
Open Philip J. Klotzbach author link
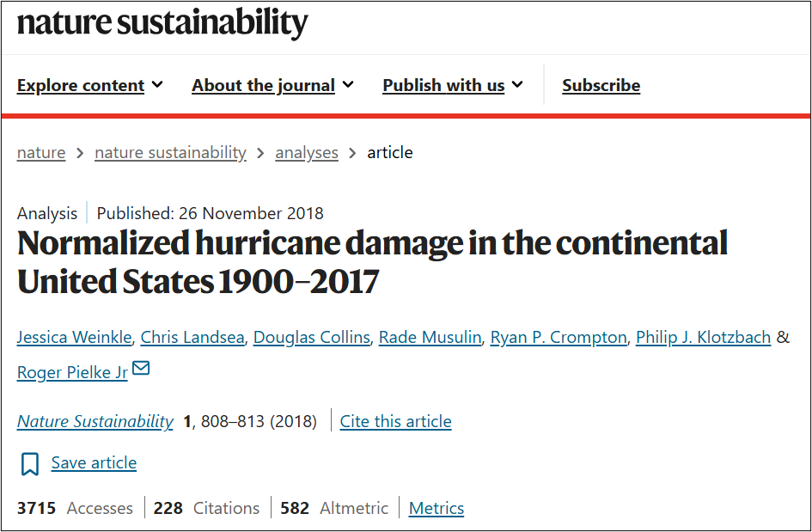(703, 337)
